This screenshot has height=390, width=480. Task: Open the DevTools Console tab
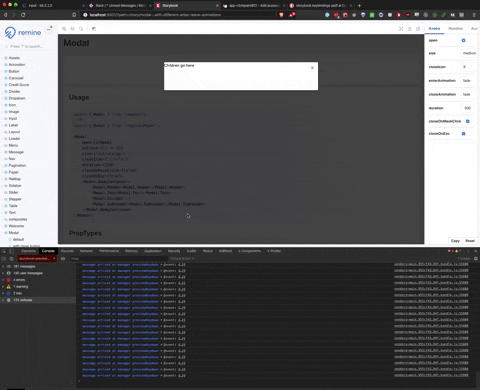(x=48, y=251)
